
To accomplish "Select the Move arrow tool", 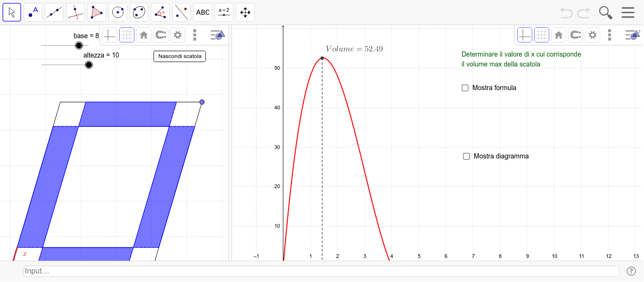I will (12, 12).
